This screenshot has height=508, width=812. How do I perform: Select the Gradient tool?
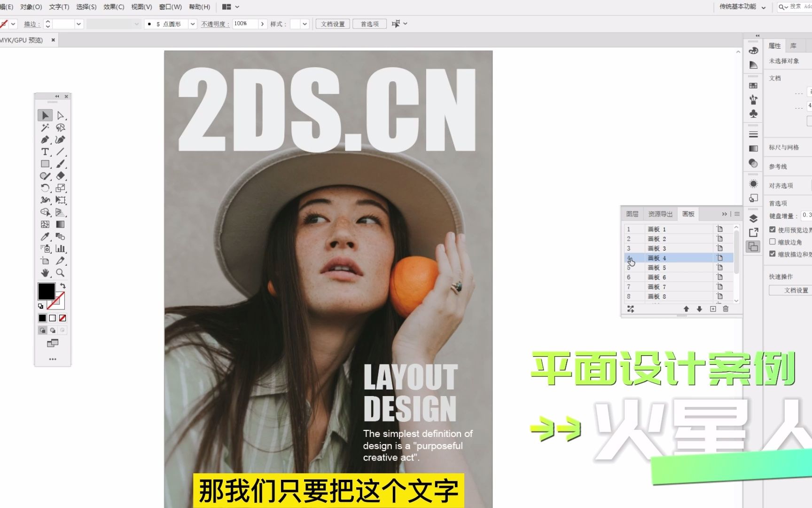[x=61, y=224]
